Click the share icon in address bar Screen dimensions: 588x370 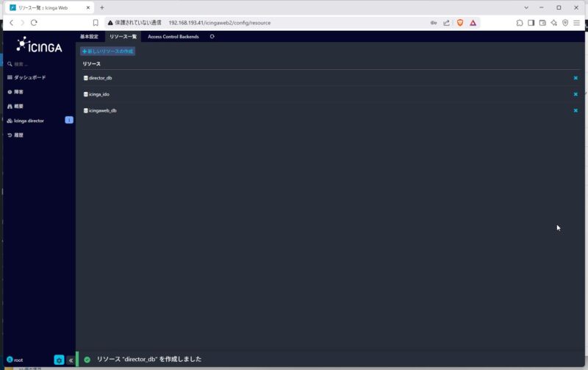pyautogui.click(x=446, y=23)
